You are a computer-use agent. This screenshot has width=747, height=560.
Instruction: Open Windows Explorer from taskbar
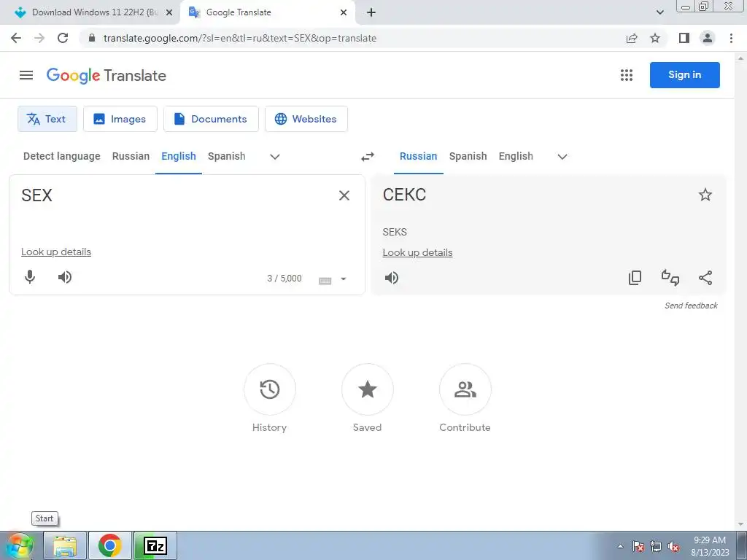65,545
